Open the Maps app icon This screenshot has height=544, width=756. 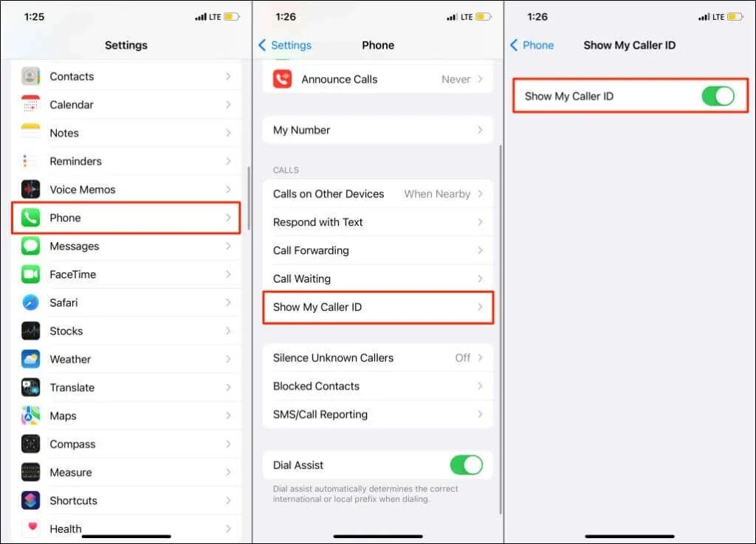pyautogui.click(x=31, y=416)
